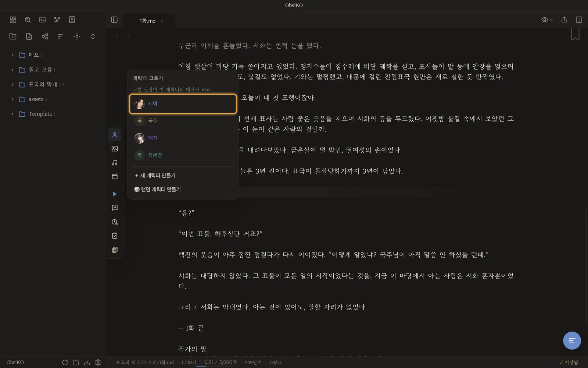Click the 1,018자 character count
Screen dimensions: 588x368
tap(189, 362)
